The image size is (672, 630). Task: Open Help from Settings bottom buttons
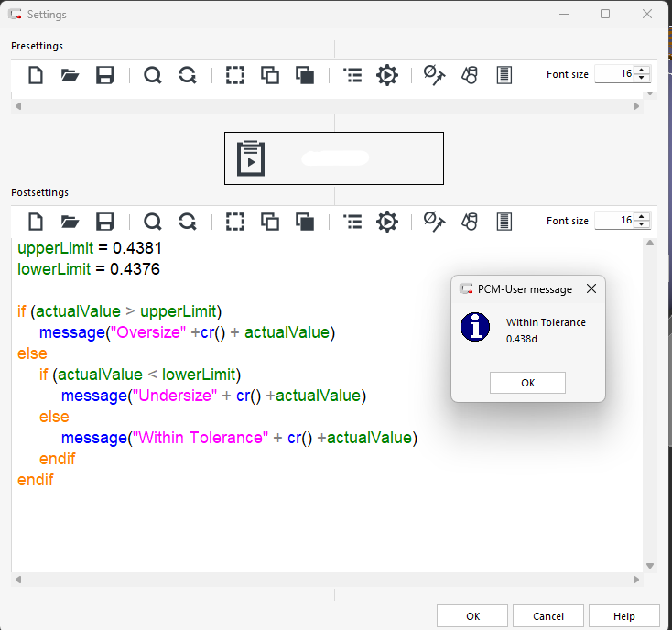[623, 616]
